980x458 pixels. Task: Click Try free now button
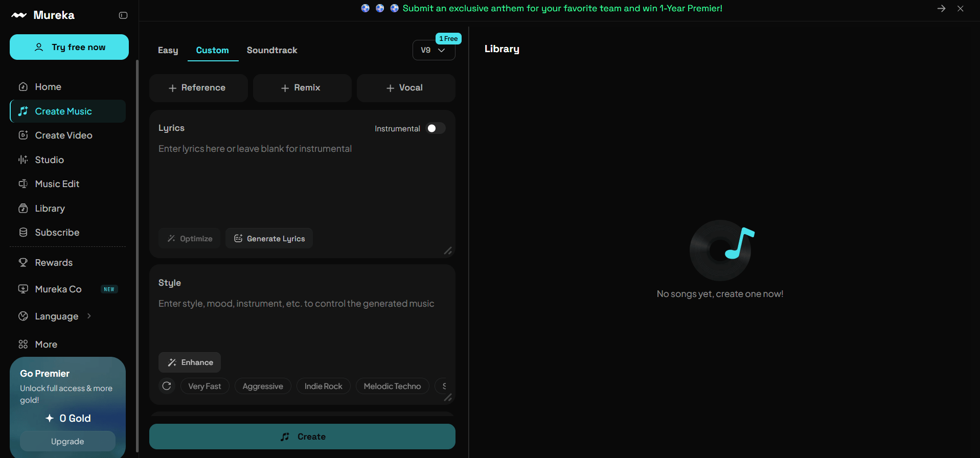(x=69, y=47)
